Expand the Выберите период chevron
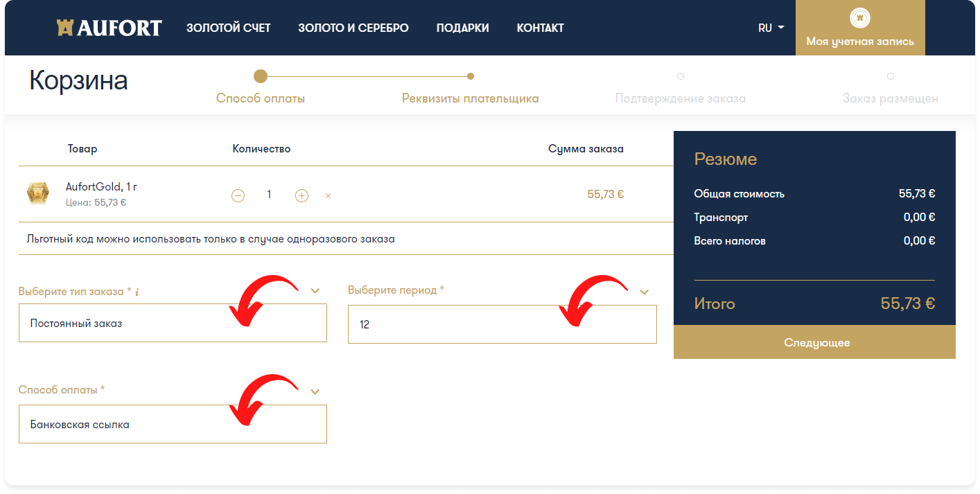The image size is (980, 494). [644, 292]
